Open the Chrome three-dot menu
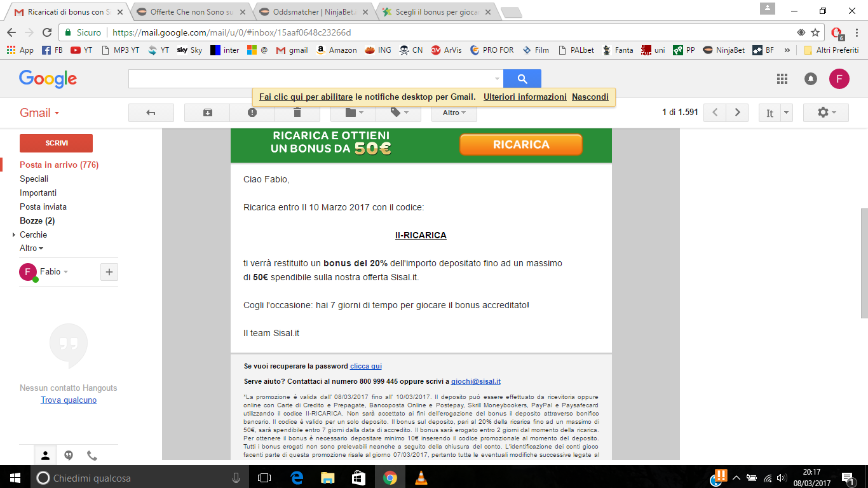The image size is (868, 488). (857, 32)
